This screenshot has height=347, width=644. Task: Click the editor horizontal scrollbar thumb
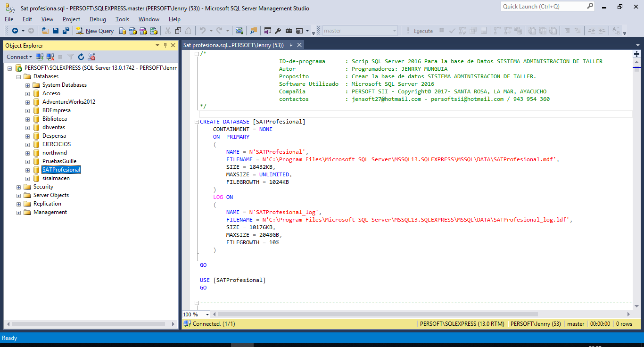tap(378, 314)
